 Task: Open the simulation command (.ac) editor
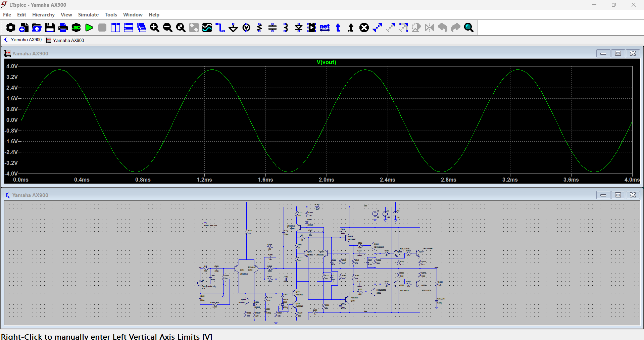(x=76, y=28)
